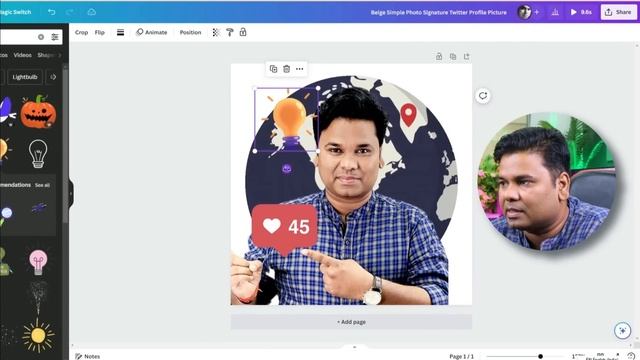Open the Animate panel
Screen dimensions: 640x360
click(x=151, y=32)
